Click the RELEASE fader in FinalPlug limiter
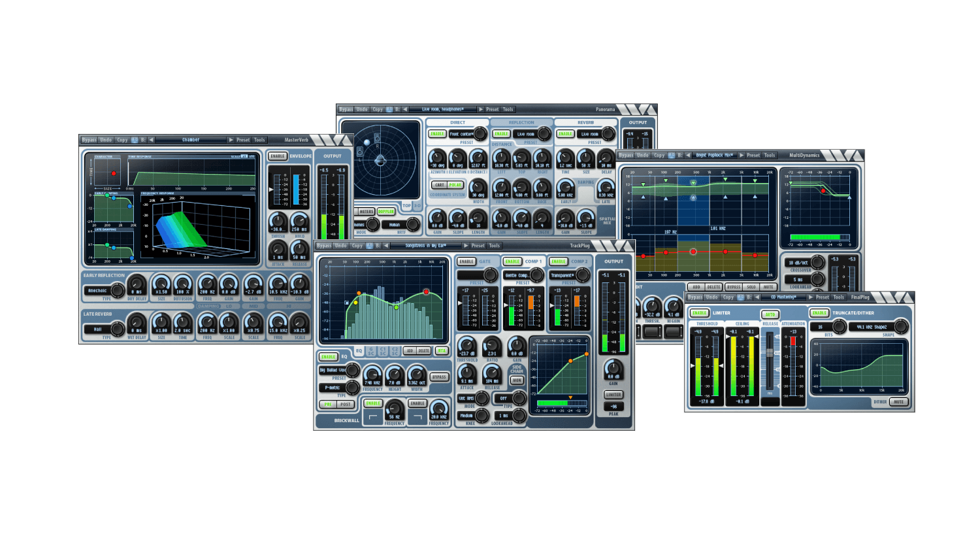Image resolution: width=980 pixels, height=534 pixels. pyautogui.click(x=770, y=352)
